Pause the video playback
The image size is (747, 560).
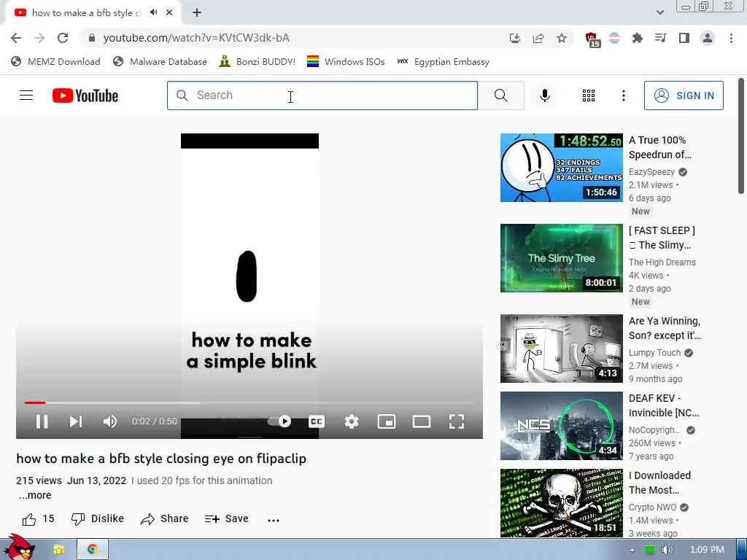[x=42, y=421]
